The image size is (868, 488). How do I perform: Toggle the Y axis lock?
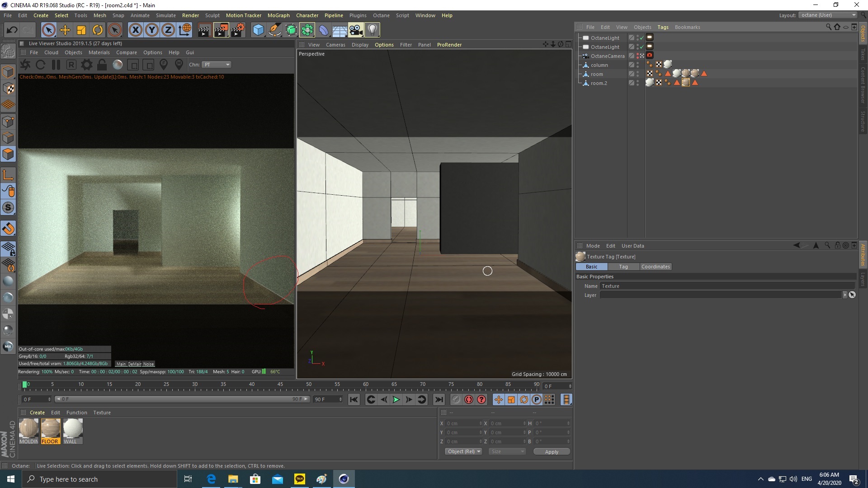(152, 30)
